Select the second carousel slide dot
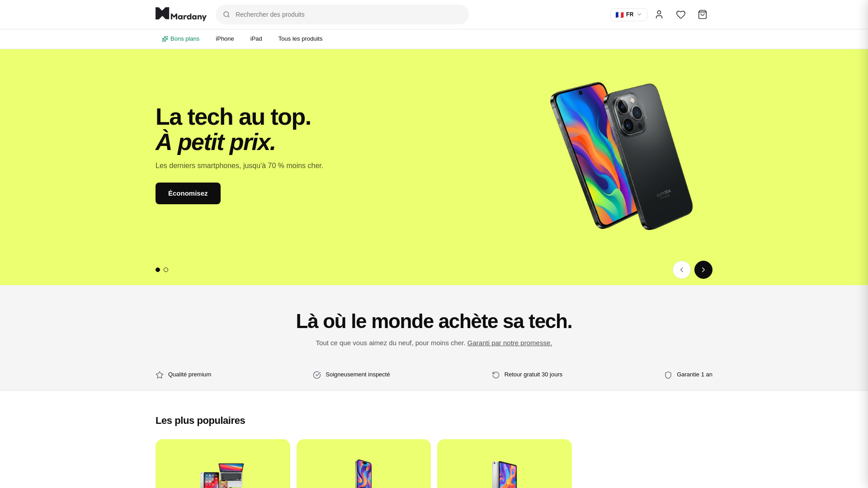868x488 pixels. pos(166,270)
